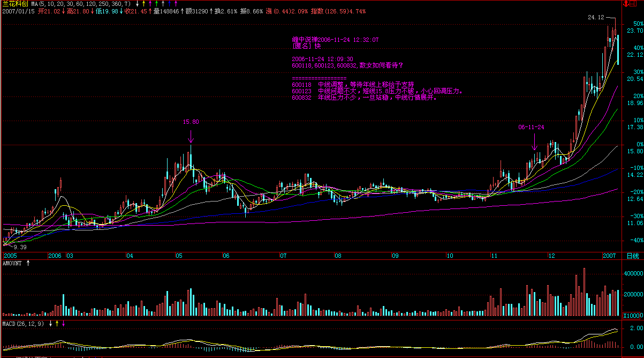644x358 pixels.
Task: Select the 兰花科创 stock name label
Action: 14,3
